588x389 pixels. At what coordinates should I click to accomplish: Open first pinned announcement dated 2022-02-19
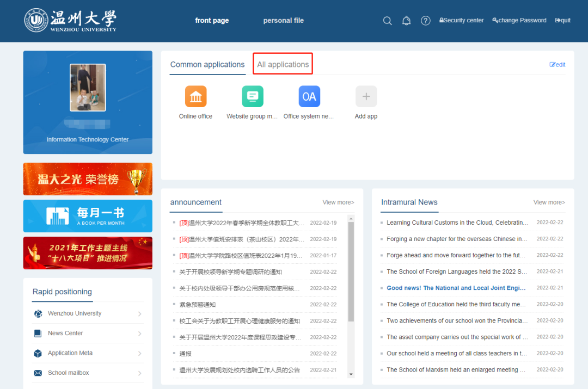[x=242, y=223]
